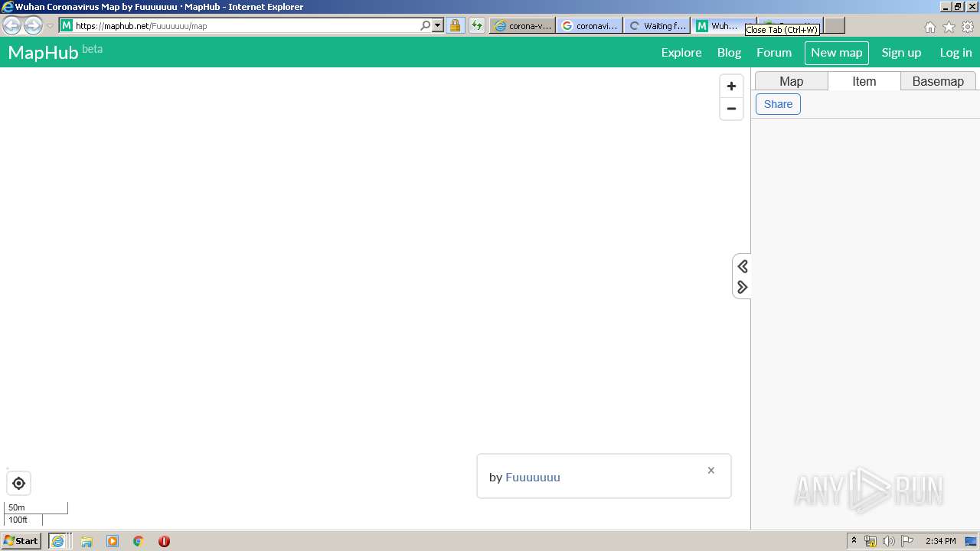Open the Blog link
Viewport: 980px width, 551px height.
click(x=729, y=53)
